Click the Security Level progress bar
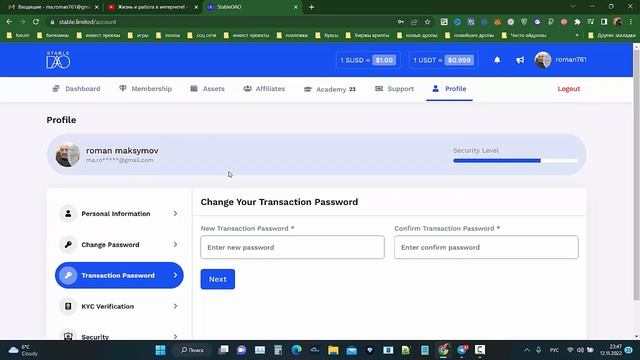Viewport: 640px width, 360px height. click(x=515, y=160)
